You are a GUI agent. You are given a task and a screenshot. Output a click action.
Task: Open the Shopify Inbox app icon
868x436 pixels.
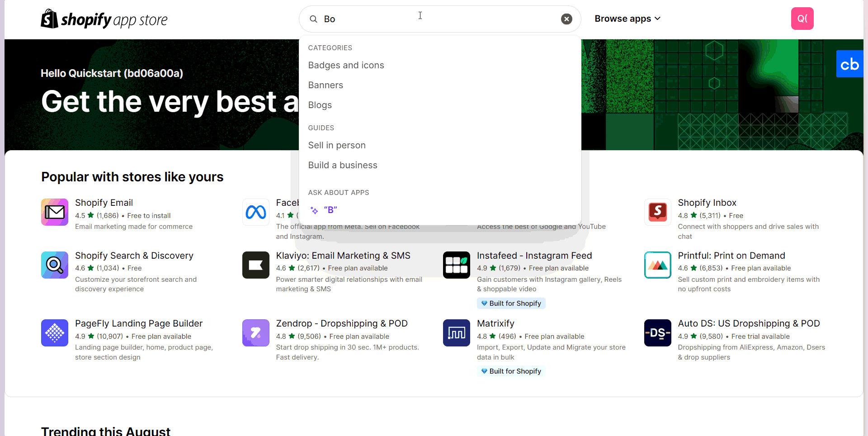658,212
